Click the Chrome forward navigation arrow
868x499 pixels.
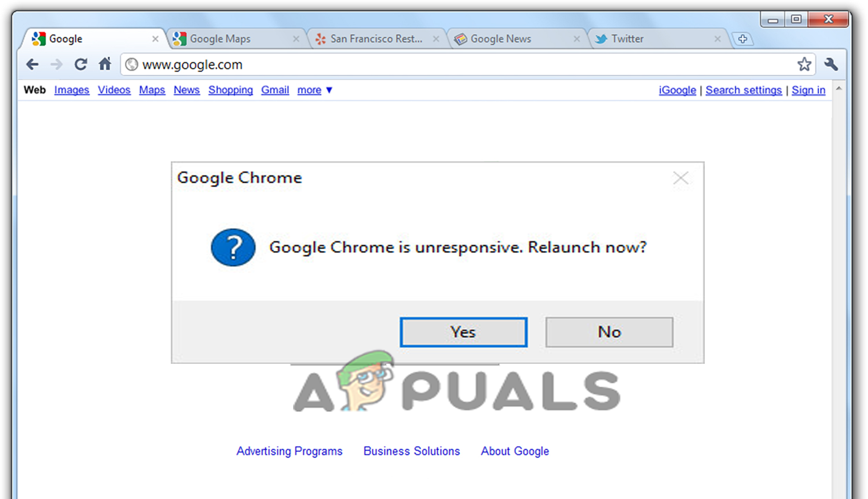54,64
